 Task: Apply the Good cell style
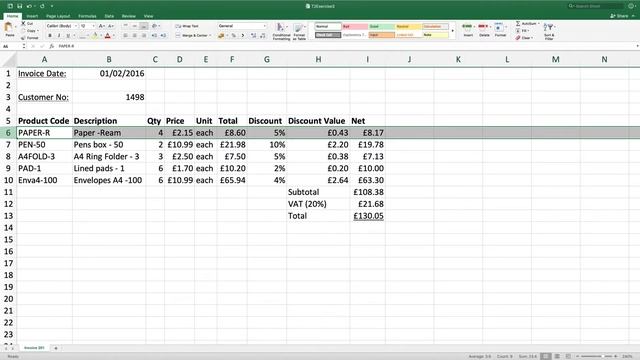point(381,26)
